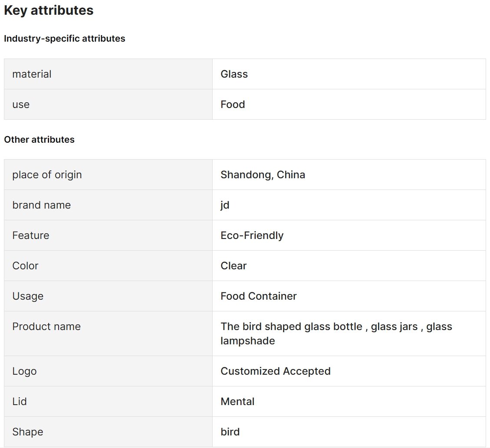Image resolution: width=490 pixels, height=448 pixels.
Task: Click the use label cell
Action: tap(108, 104)
